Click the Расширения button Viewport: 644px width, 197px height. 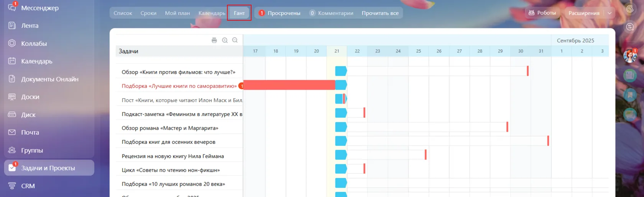584,13
